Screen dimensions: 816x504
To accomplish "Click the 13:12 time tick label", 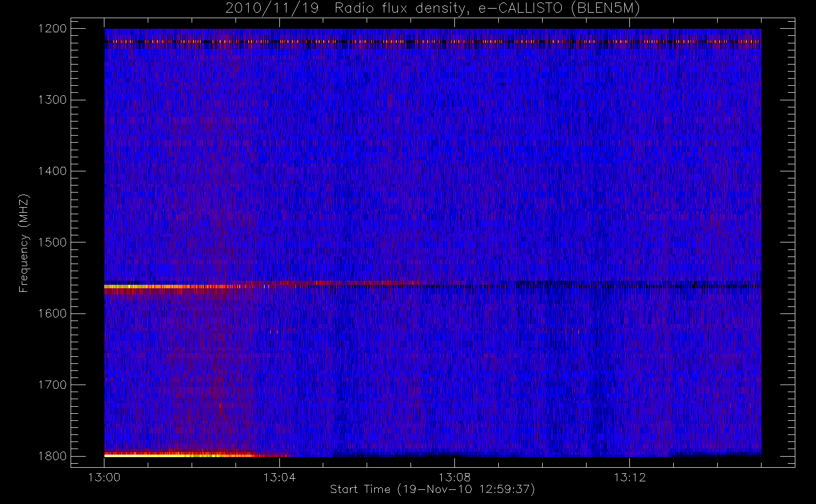I will point(629,477).
